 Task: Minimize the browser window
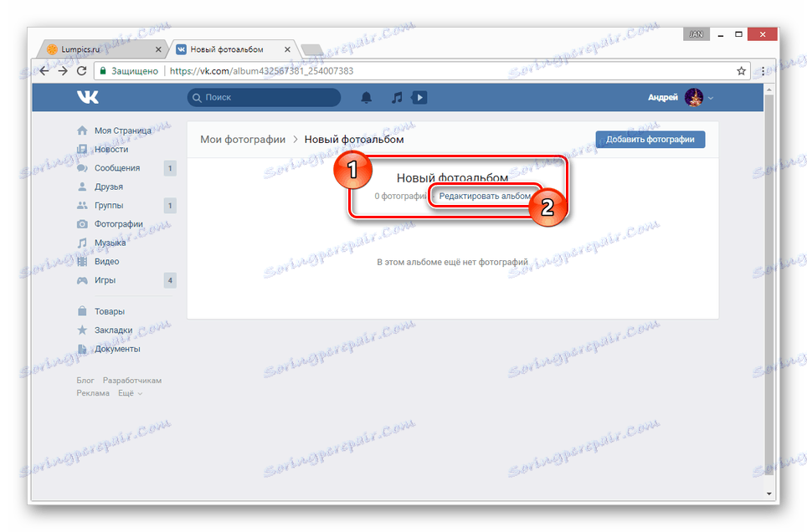tap(721, 34)
